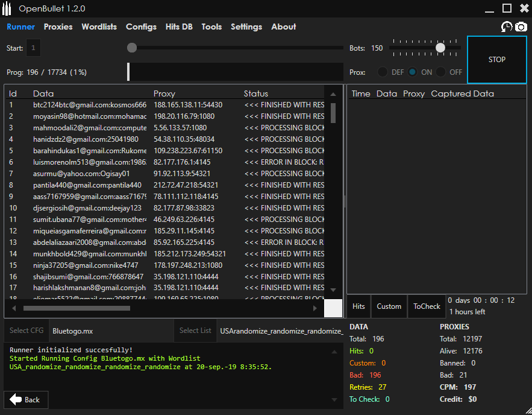Sort by the Proxy column header in bots table
This screenshot has height=415, width=532.
(164, 93)
